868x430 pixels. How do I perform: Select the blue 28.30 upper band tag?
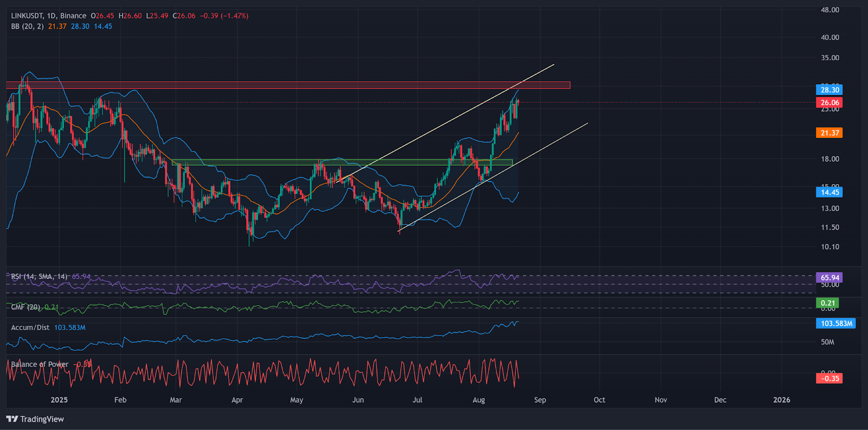(829, 90)
